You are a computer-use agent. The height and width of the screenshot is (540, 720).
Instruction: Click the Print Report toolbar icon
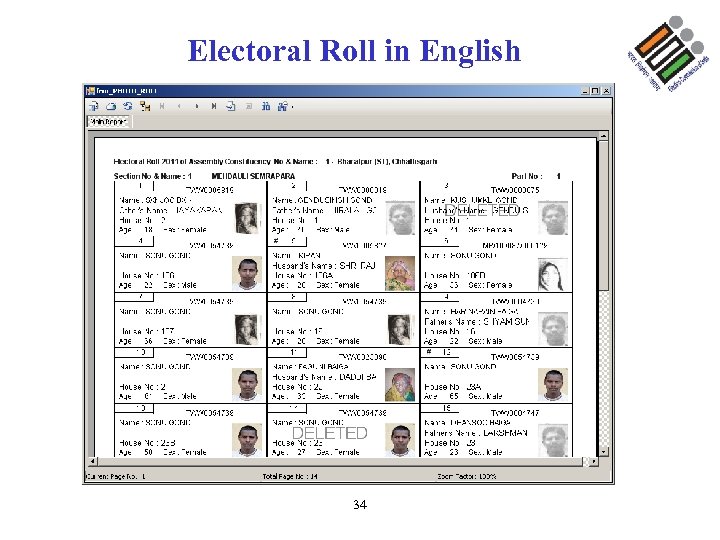(x=111, y=107)
